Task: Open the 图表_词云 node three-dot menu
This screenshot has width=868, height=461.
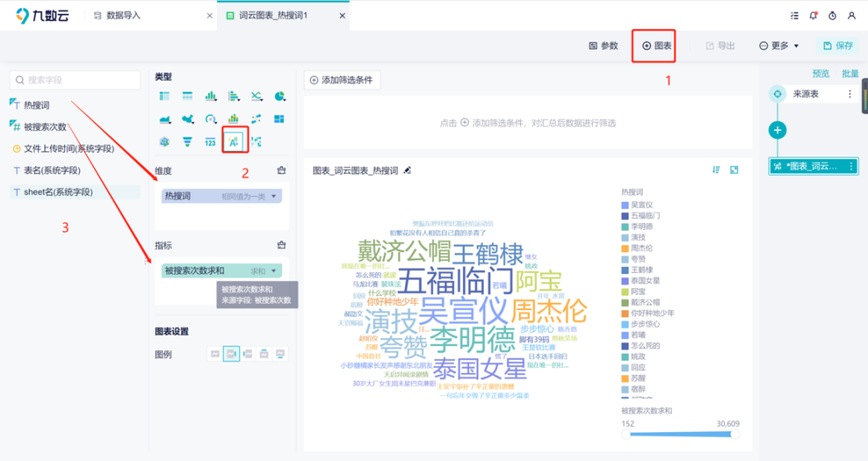Action: click(851, 166)
